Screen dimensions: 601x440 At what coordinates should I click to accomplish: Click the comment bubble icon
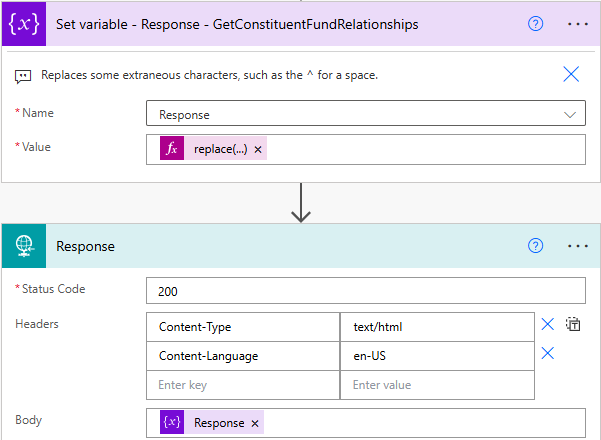(x=23, y=75)
